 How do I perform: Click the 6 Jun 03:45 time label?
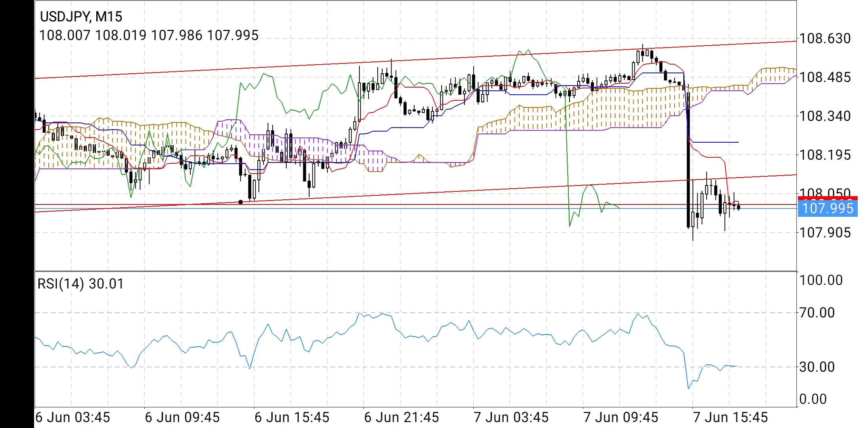(x=73, y=417)
